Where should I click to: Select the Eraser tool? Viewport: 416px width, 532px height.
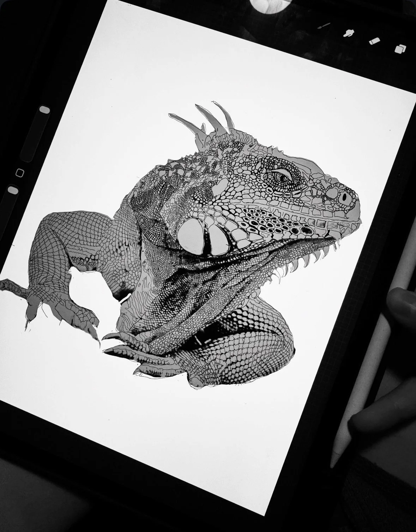pos(374,41)
